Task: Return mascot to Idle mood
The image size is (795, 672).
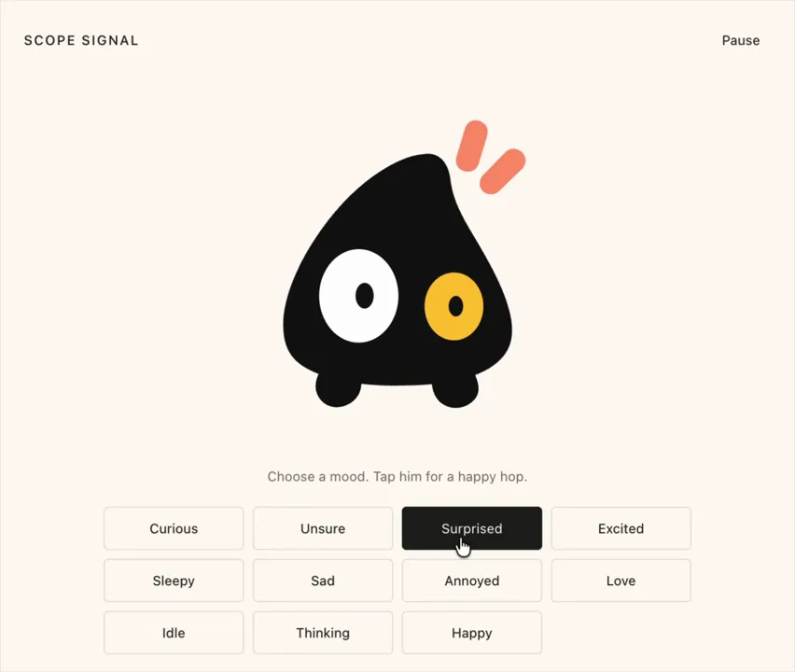Action: coord(174,633)
